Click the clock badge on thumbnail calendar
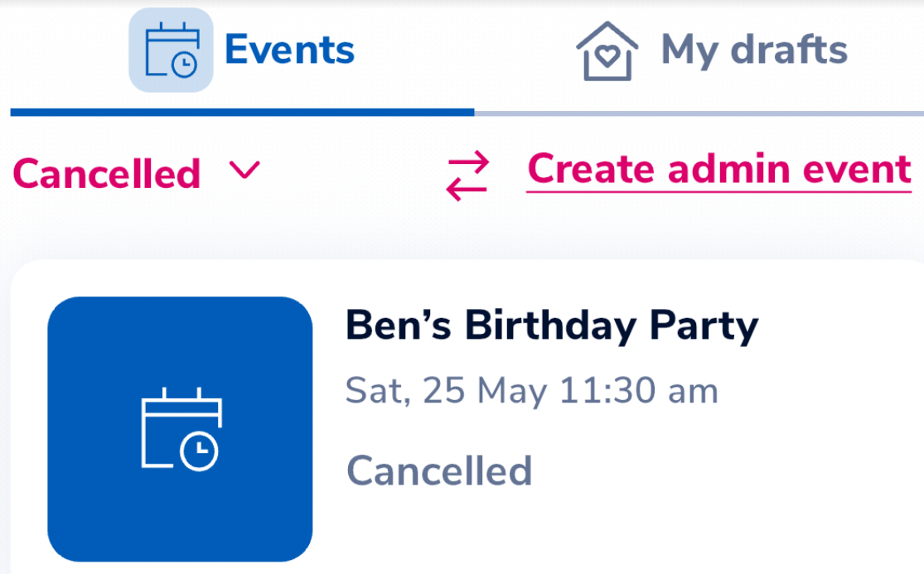 click(x=200, y=452)
